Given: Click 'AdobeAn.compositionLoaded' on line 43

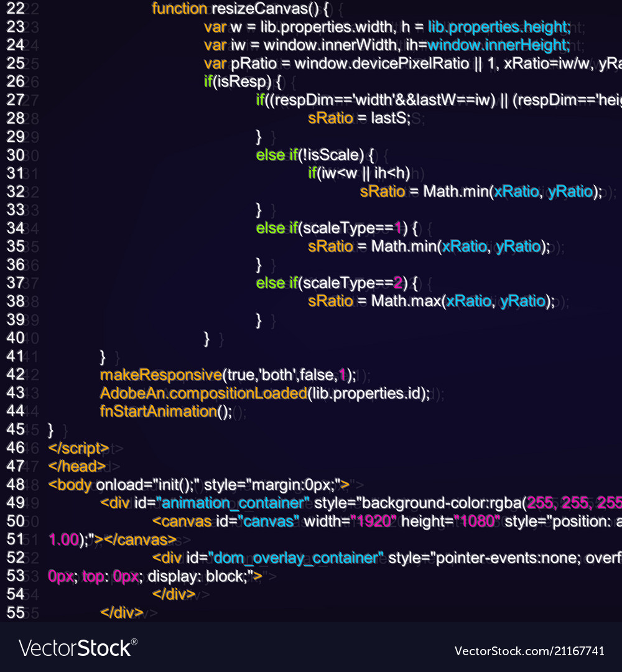Looking at the screenshot, I should [x=203, y=393].
